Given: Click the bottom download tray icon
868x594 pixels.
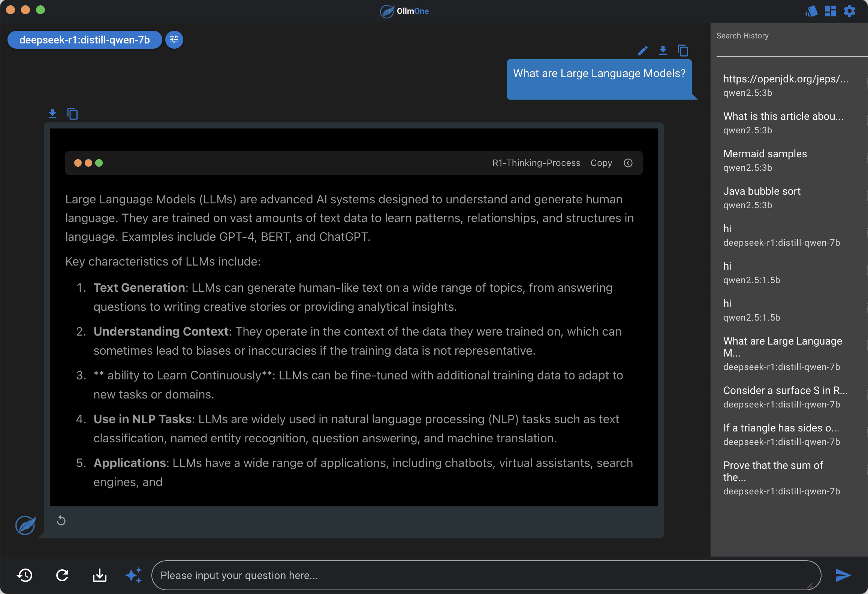Looking at the screenshot, I should tap(99, 575).
